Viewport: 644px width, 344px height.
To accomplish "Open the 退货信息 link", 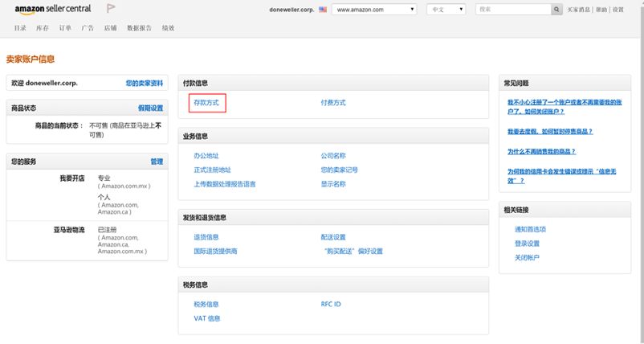I will pyautogui.click(x=206, y=237).
